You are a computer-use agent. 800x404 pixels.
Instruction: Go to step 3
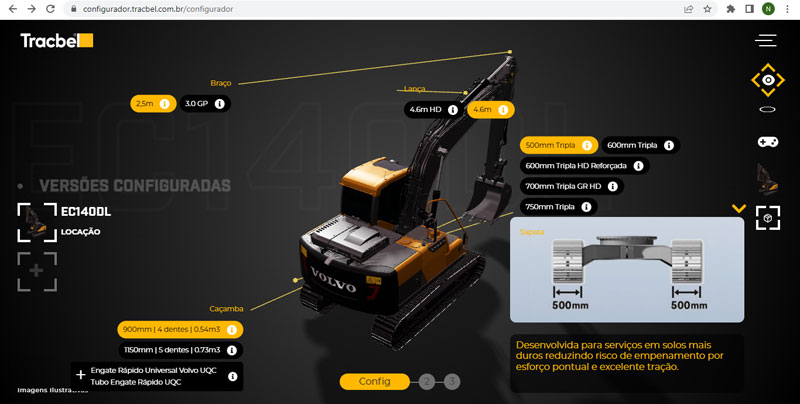coord(452,382)
